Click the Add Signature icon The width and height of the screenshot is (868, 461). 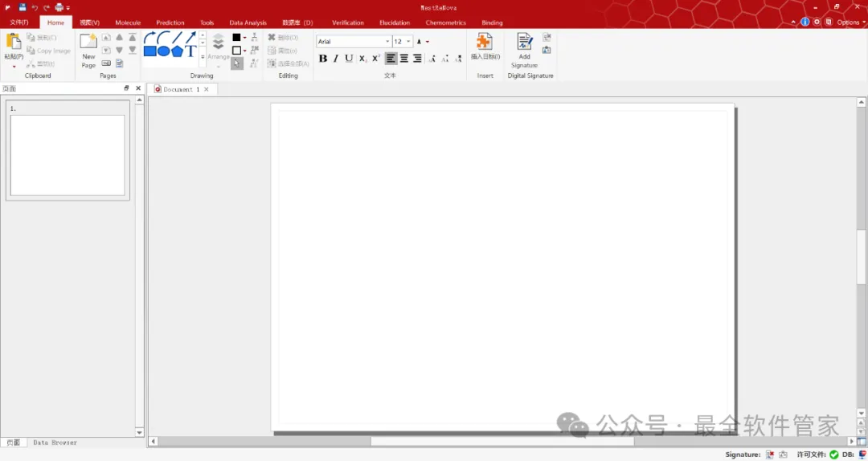[524, 42]
